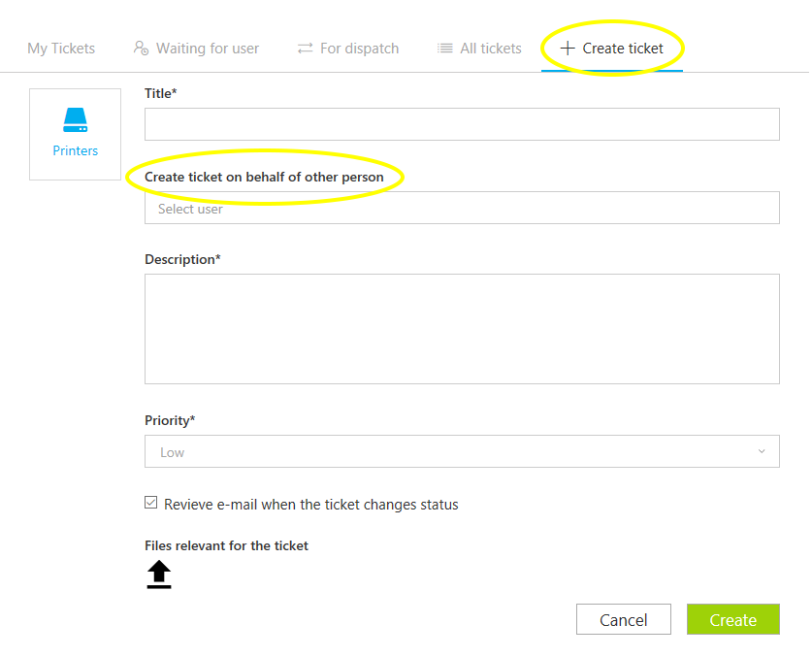Click the plus icon beside Create ticket

[x=568, y=49]
